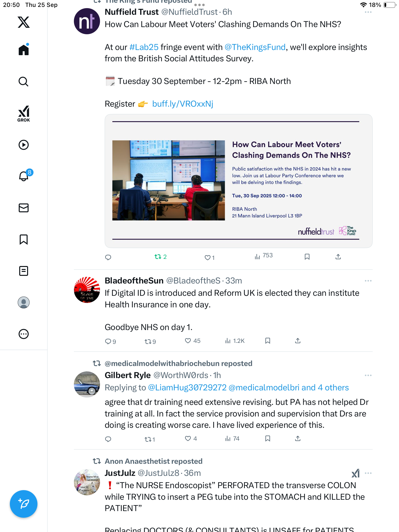Image resolution: width=399 pixels, height=532 pixels.
Task: Expand the sidebar More menu
Action: click(24, 334)
